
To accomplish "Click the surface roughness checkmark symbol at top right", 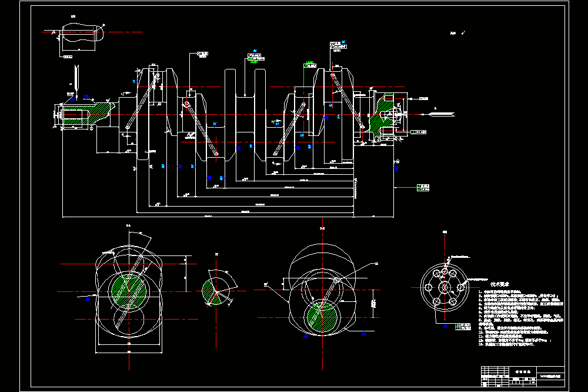I will pos(464,33).
